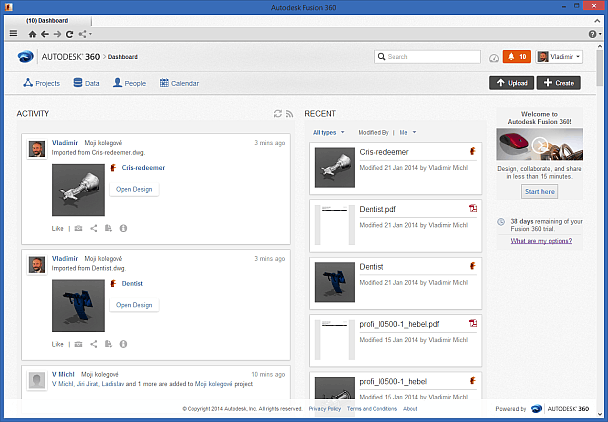Click the Dentist thumbnail in Recent
The height and width of the screenshot is (422, 608).
pos(335,282)
